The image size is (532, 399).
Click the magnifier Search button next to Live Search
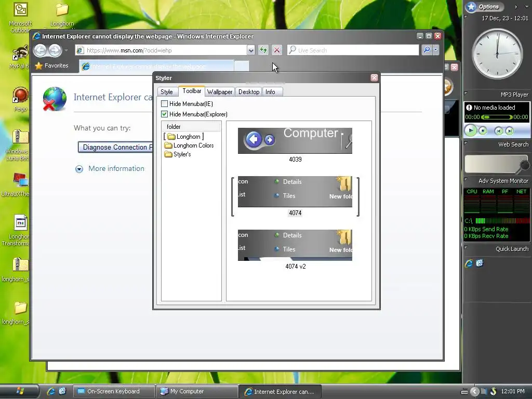(x=427, y=50)
